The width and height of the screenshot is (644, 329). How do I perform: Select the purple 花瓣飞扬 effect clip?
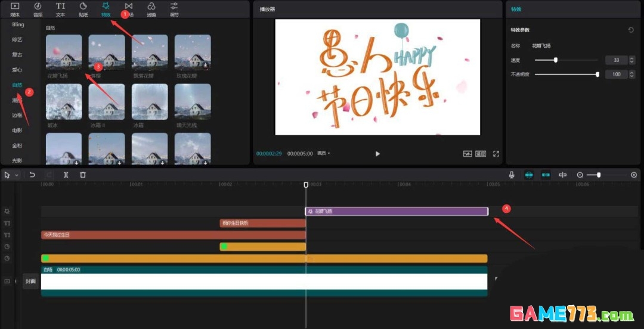tap(397, 211)
